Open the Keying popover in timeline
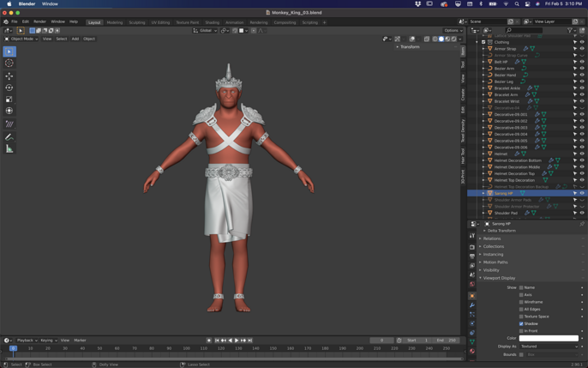 pyautogui.click(x=48, y=341)
